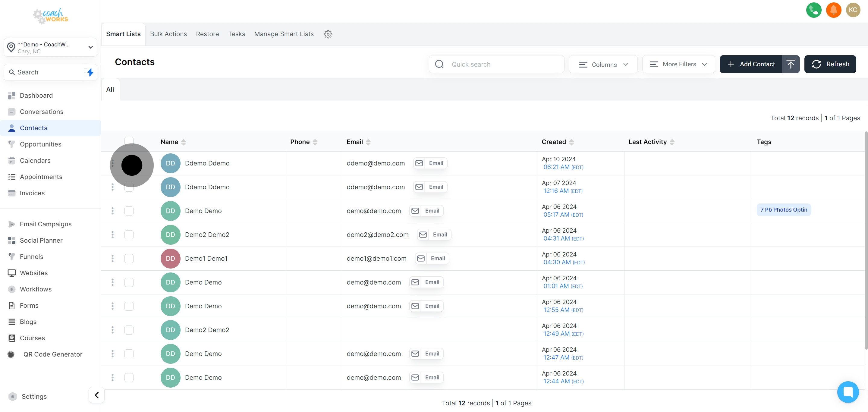Open the blue chat widget bubble
Image resolution: width=868 pixels, height=412 pixels.
(x=848, y=392)
